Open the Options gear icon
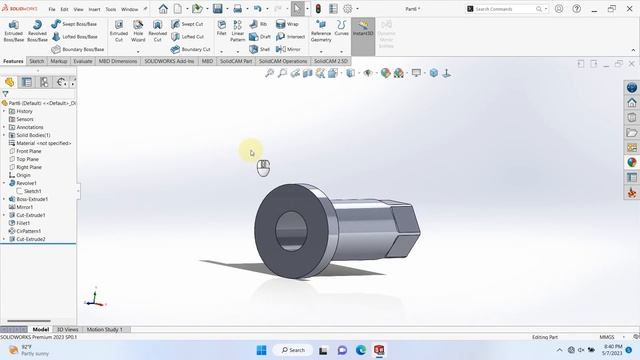Screen dimensions: 640x360 (348, 9)
